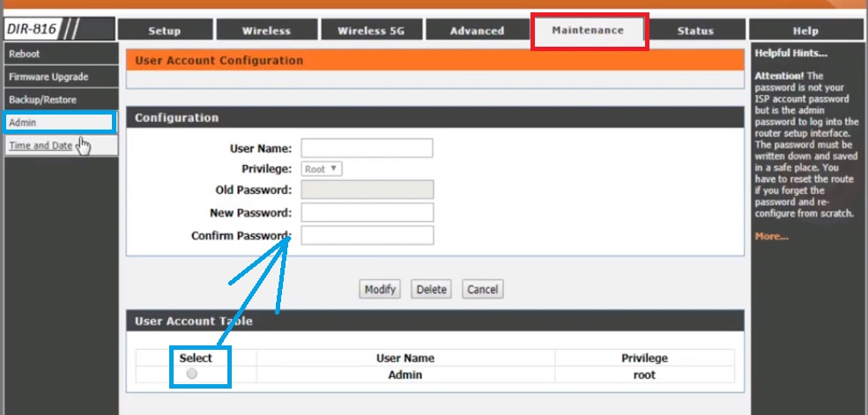The image size is (868, 415).
Task: Click the Admin user name cell
Action: (405, 374)
